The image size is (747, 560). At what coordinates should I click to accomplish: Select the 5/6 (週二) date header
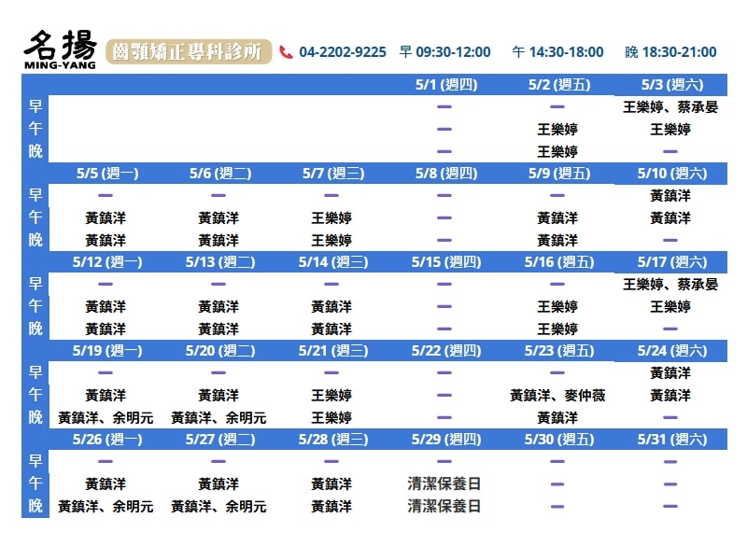click(x=220, y=174)
